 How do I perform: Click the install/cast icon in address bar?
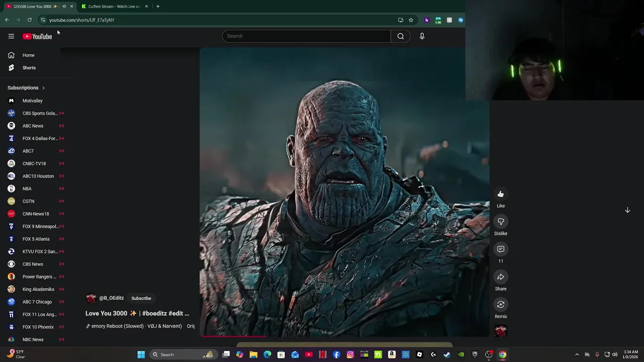400,20
